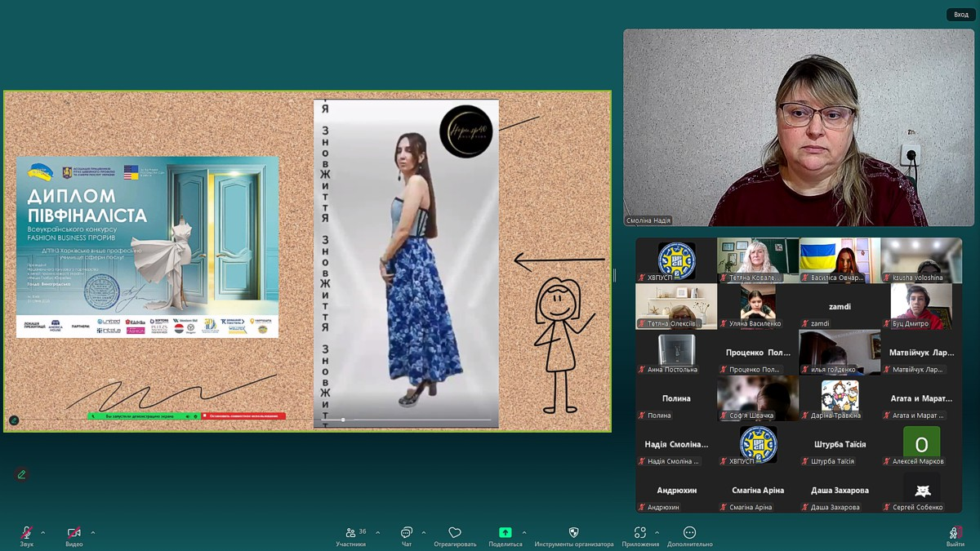Image resolution: width=980 pixels, height=551 pixels.
Task: Select Анна Постольна participant tile
Action: tap(676, 353)
